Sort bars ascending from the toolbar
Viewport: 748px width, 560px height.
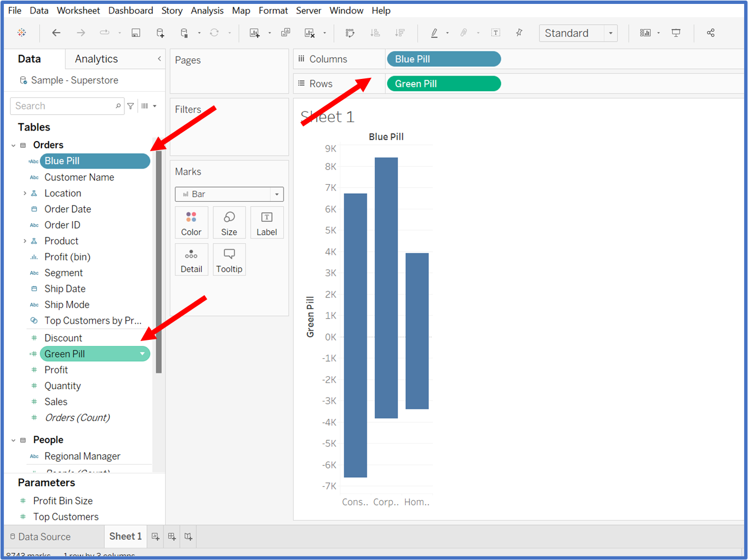pos(375,32)
